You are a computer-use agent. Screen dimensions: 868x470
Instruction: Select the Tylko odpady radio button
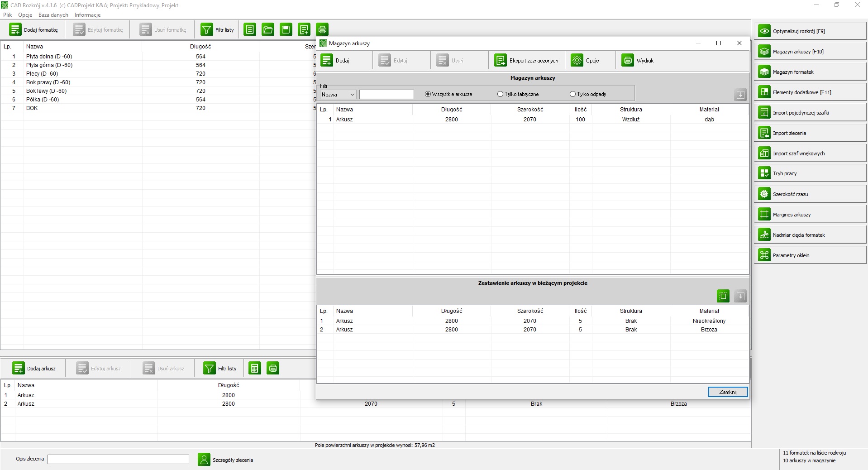pos(572,94)
